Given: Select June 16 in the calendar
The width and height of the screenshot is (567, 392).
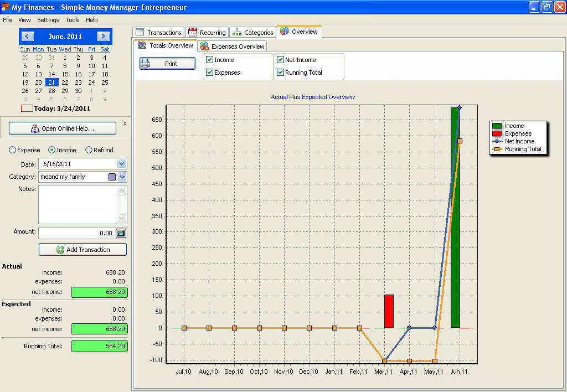Looking at the screenshot, I should [x=79, y=74].
